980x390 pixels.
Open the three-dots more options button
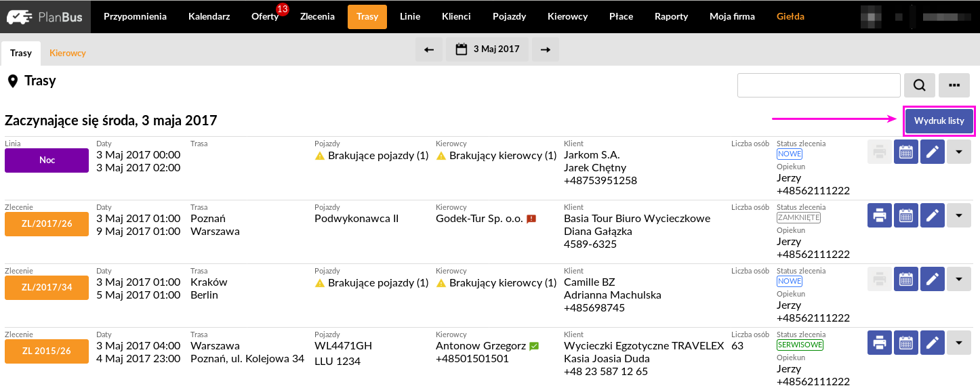955,85
